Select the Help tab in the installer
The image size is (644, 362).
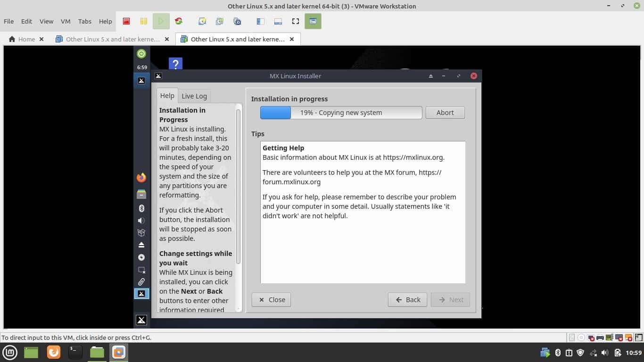[167, 96]
